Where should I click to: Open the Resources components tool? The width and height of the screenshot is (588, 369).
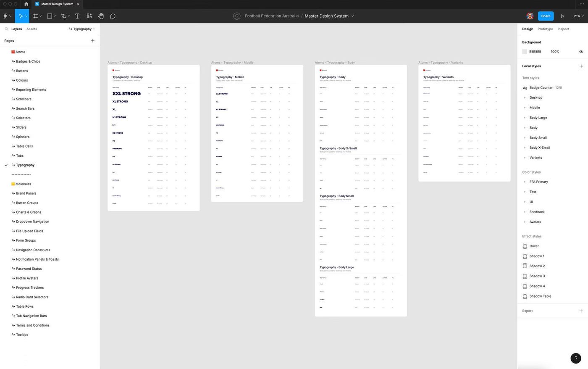pyautogui.click(x=89, y=16)
